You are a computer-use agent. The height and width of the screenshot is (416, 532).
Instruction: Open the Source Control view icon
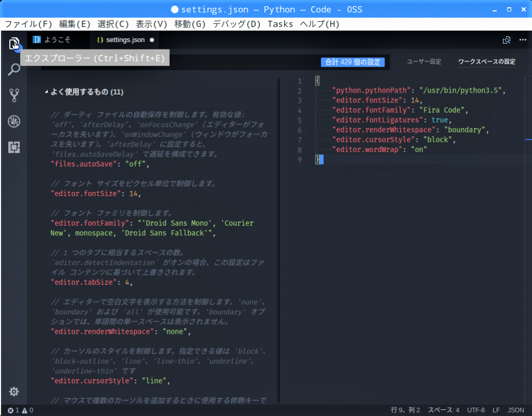(14, 95)
